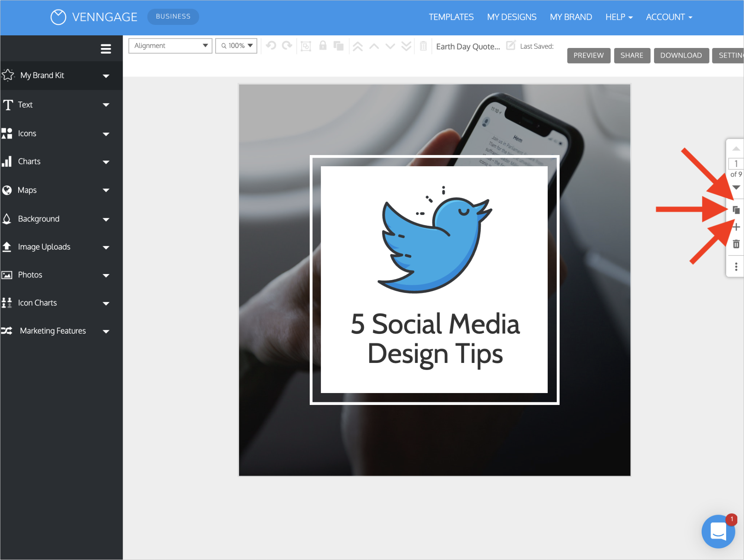Go to MY DESIGNS
Screen dimensions: 744x560
512,17
